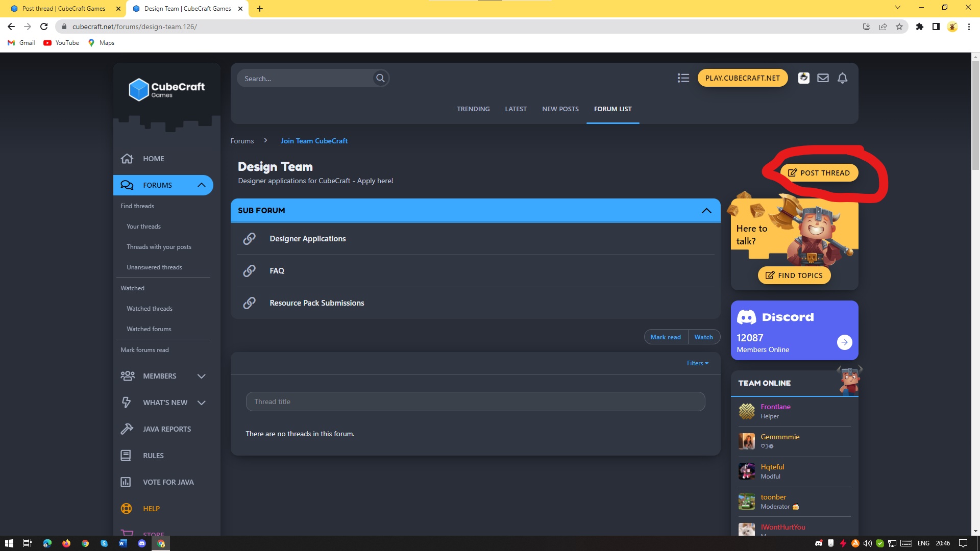Click the Mark read button
Screen dimensions: 980x551
[666, 337]
